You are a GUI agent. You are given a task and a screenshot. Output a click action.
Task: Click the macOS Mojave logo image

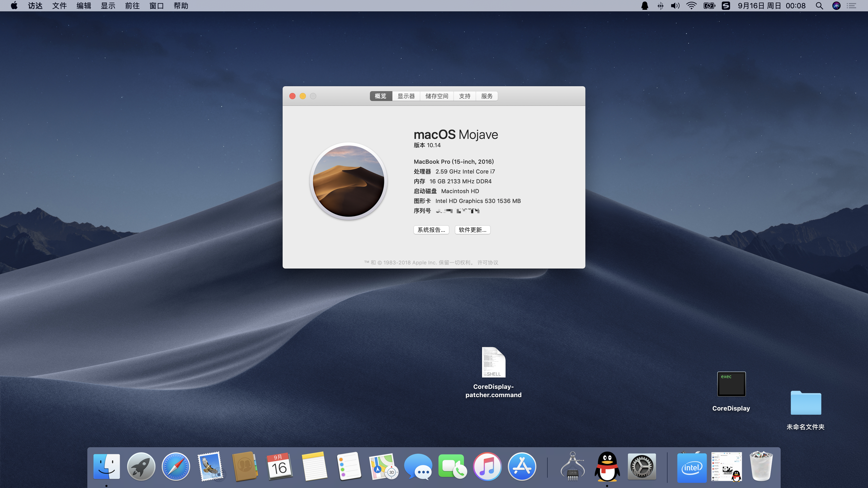coord(348,181)
